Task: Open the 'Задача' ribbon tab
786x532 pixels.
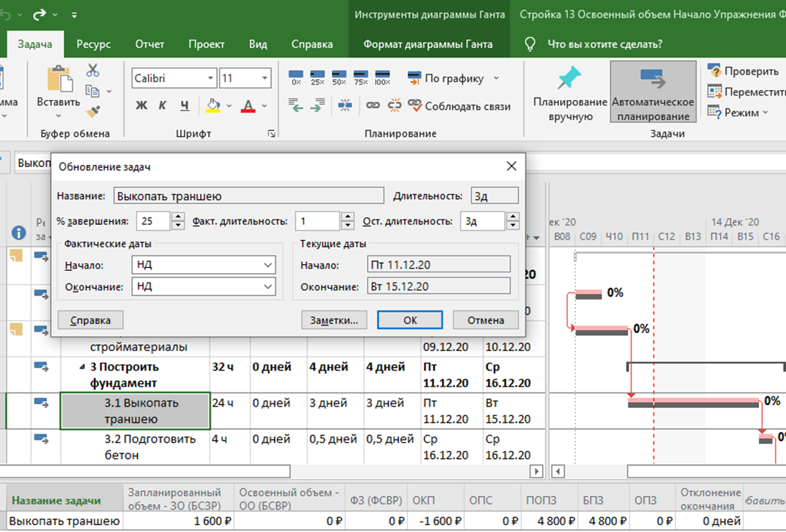Action: [x=35, y=44]
